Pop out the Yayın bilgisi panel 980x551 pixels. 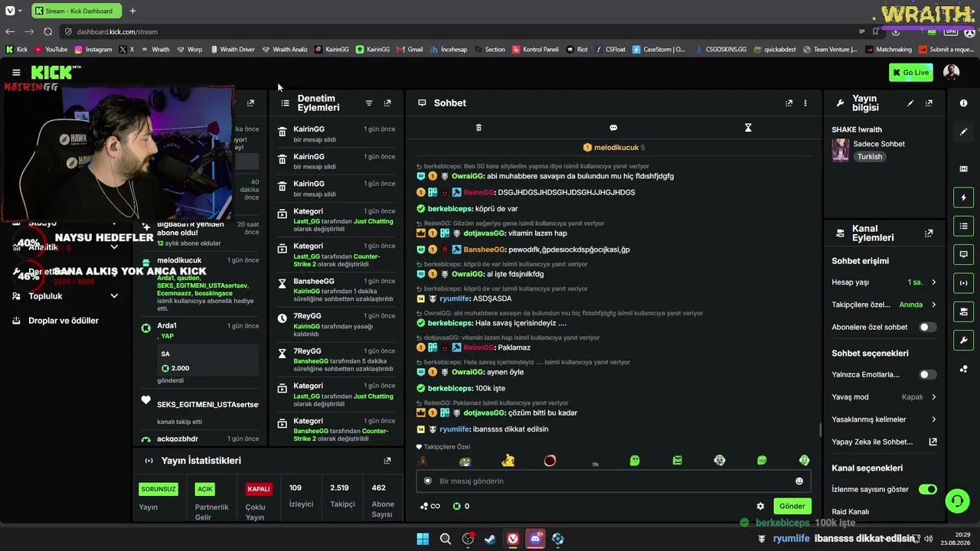[929, 103]
